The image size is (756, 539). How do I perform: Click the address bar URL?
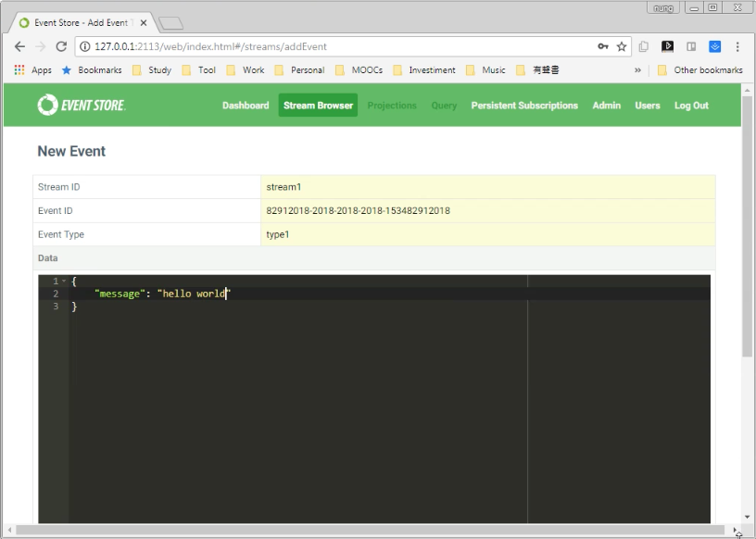click(210, 46)
